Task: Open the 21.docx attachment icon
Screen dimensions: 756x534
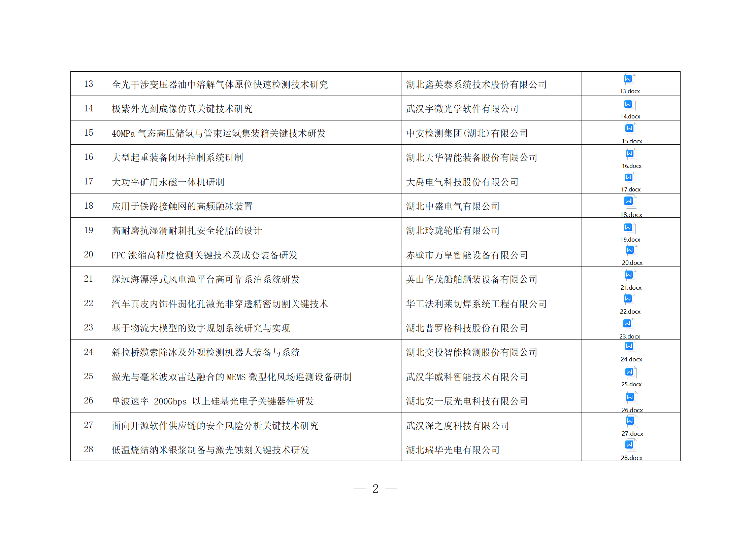Action: [630, 280]
